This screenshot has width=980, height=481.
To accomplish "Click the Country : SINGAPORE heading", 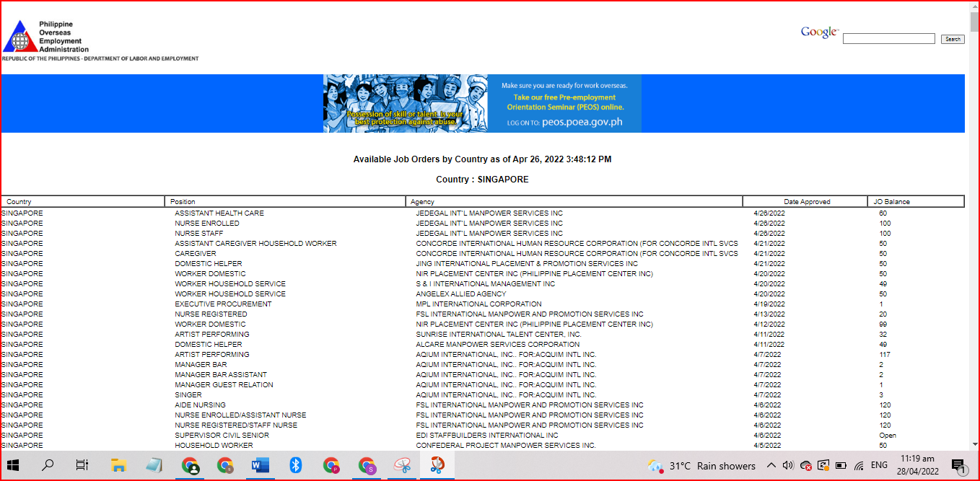I will [482, 180].
